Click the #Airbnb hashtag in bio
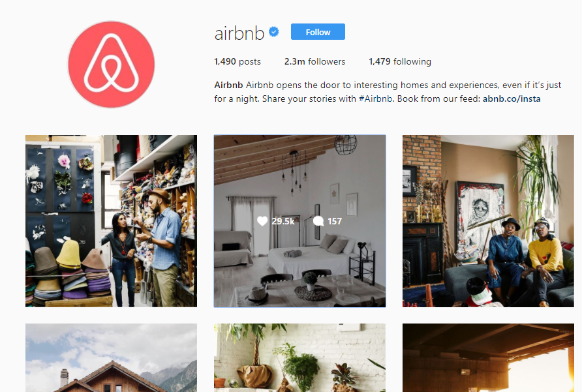This screenshot has height=392, width=582. click(x=375, y=98)
